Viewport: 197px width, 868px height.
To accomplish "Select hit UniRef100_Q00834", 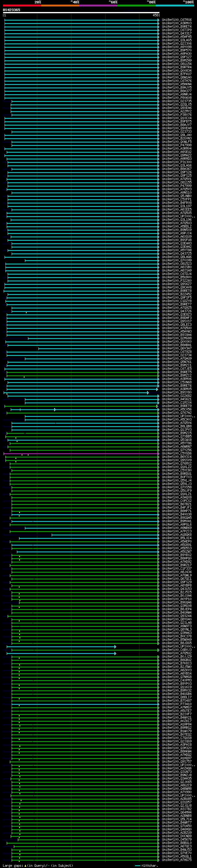I will click(176, 71).
